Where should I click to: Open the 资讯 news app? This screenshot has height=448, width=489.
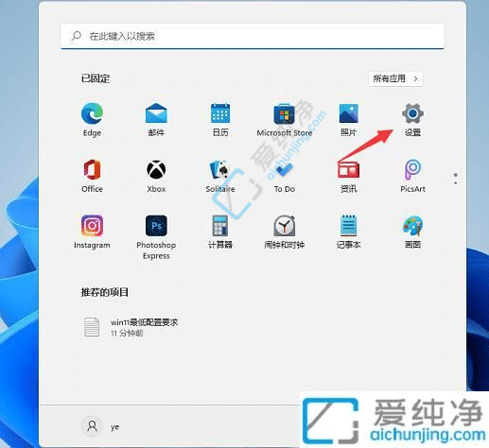click(348, 176)
